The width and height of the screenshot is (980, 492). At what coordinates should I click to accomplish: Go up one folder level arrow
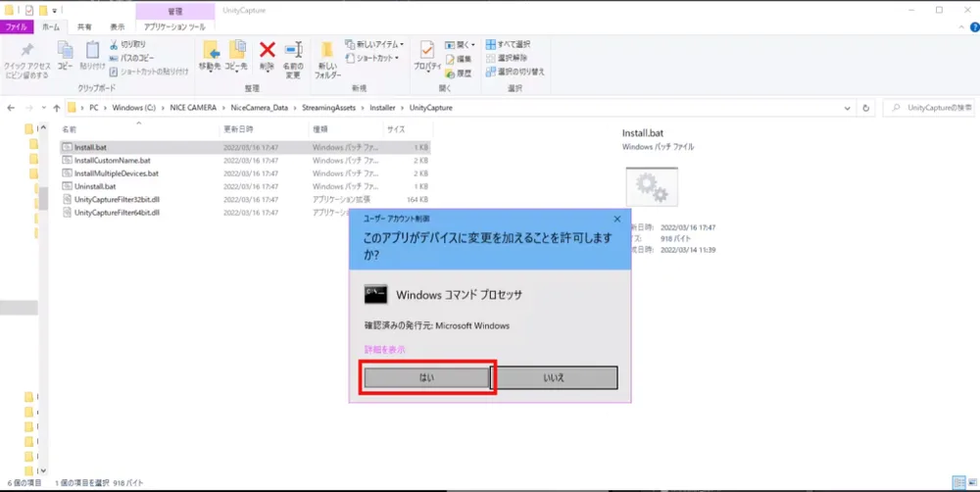point(57,108)
